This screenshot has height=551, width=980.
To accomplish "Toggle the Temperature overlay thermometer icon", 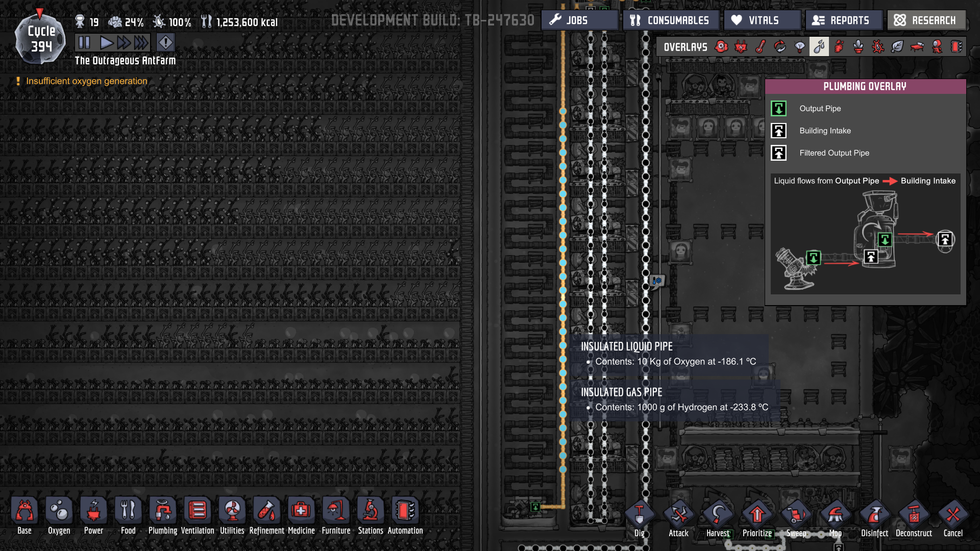I will pyautogui.click(x=761, y=47).
